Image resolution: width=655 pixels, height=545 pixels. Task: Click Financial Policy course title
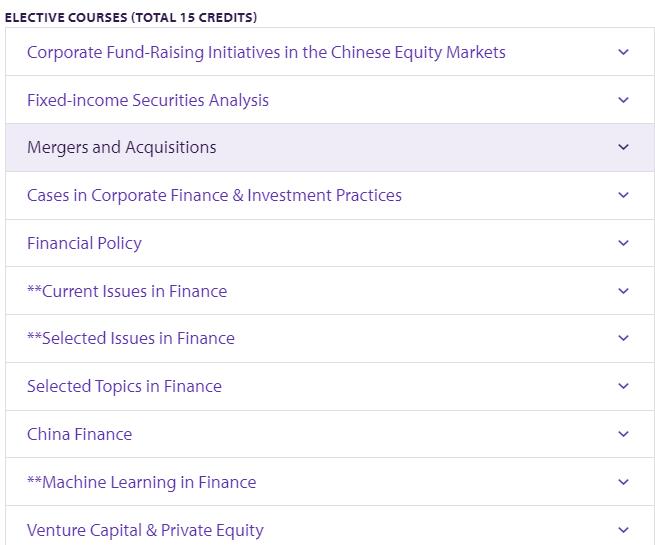(x=84, y=243)
